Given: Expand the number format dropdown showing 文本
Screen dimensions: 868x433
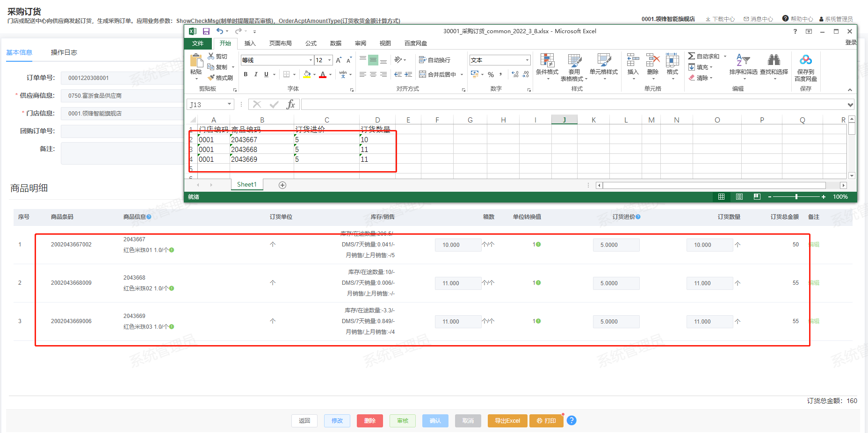Looking at the screenshot, I should (527, 60).
